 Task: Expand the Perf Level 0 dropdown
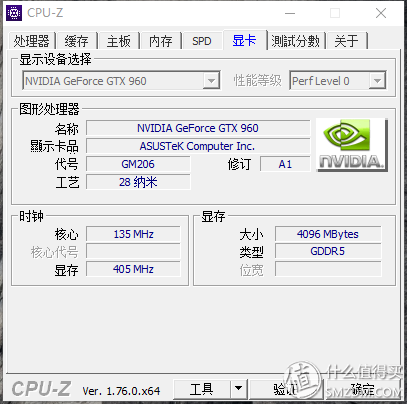(x=377, y=81)
